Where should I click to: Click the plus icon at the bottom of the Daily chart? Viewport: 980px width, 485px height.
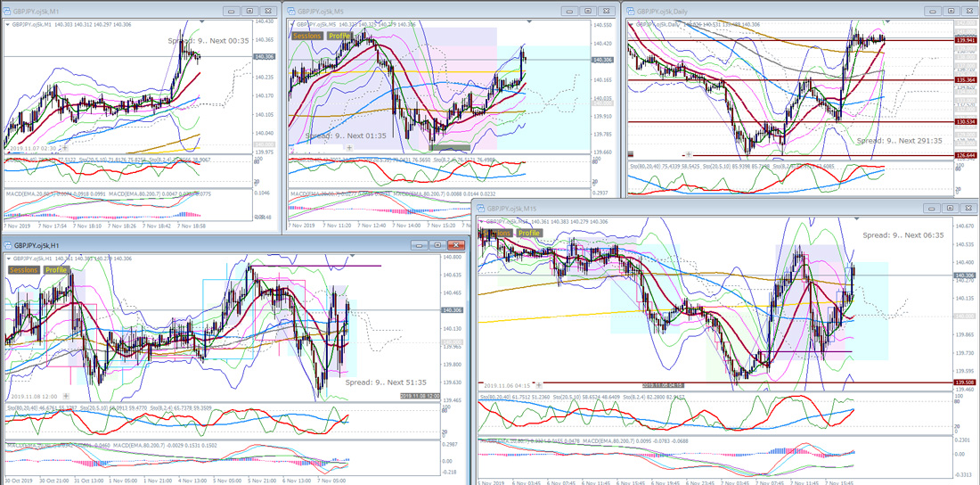(x=689, y=154)
